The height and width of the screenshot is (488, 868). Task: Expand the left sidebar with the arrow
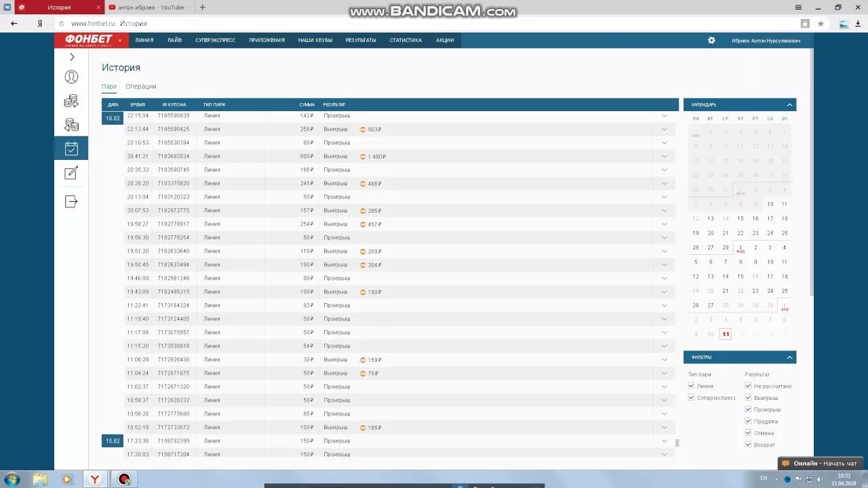tap(72, 57)
